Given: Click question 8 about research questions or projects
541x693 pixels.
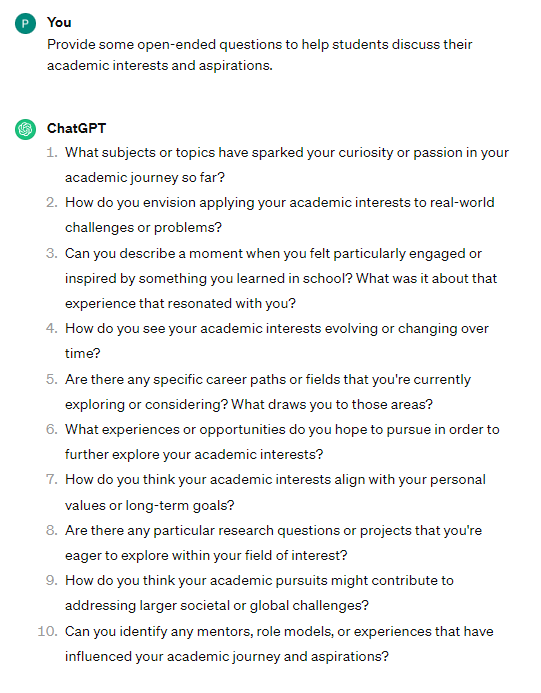Looking at the screenshot, I should click(x=274, y=543).
